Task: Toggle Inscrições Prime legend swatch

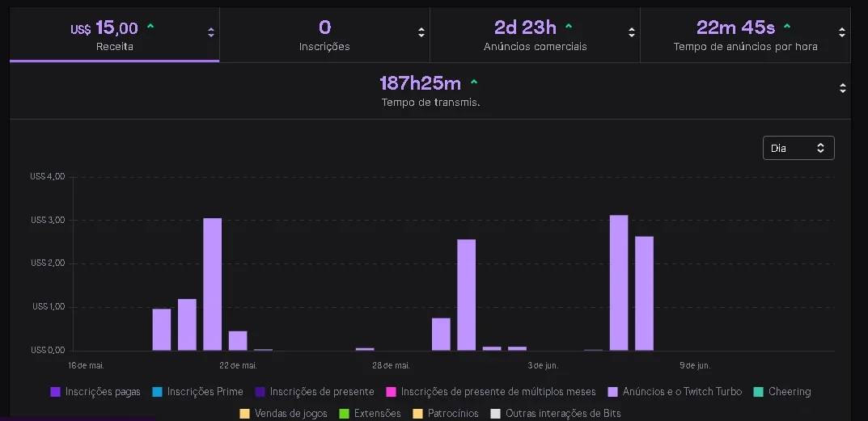Action: [157, 392]
